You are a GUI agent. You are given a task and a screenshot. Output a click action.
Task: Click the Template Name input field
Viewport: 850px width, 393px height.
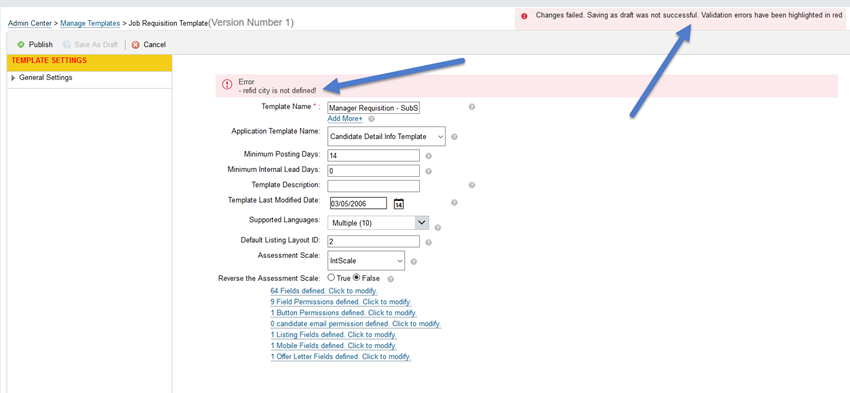click(x=374, y=108)
